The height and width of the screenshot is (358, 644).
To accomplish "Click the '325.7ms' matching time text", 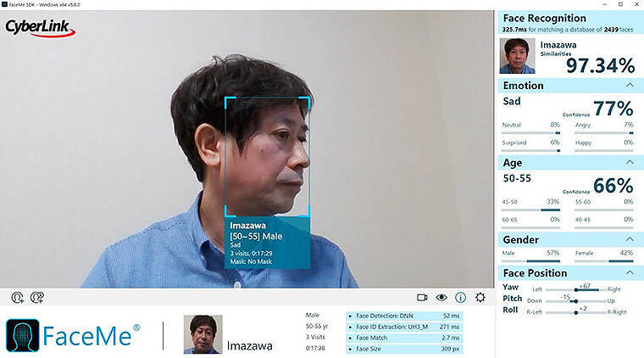I will [514, 30].
